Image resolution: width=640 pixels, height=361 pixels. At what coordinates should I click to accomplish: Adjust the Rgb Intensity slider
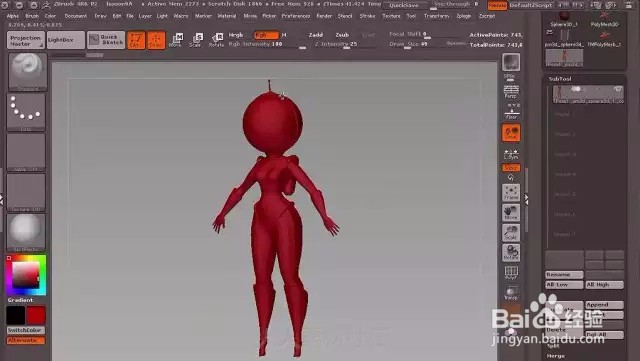click(x=267, y=45)
